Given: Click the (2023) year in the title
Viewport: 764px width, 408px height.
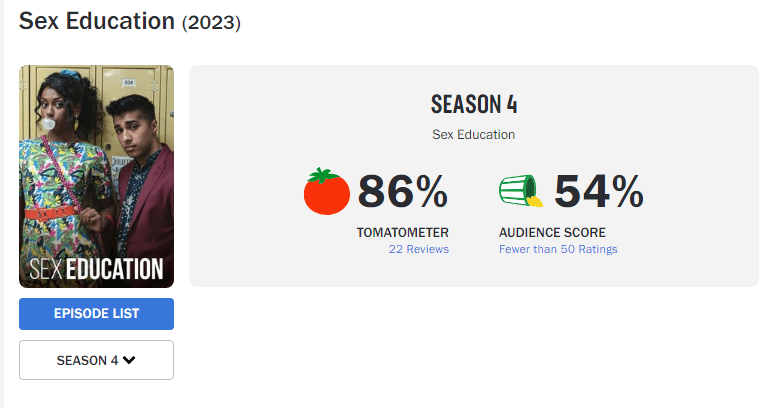Looking at the screenshot, I should [x=211, y=22].
